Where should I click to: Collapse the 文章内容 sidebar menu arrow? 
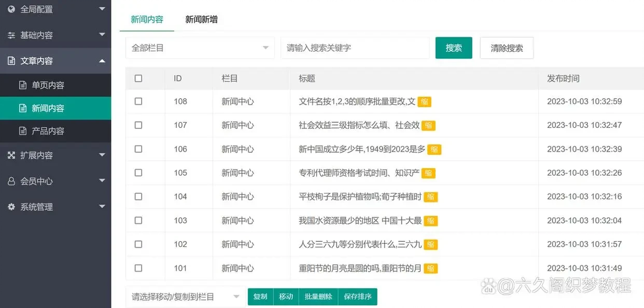(x=102, y=61)
